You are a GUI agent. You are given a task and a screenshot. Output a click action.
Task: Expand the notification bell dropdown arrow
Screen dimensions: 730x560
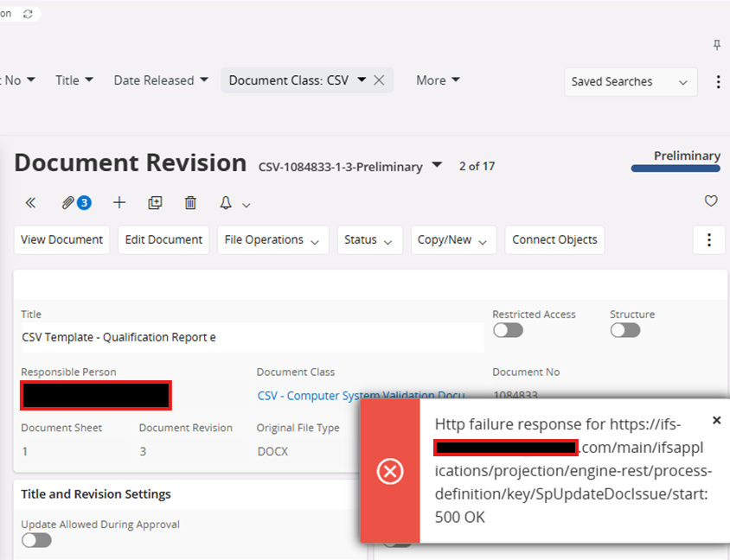coord(247,205)
